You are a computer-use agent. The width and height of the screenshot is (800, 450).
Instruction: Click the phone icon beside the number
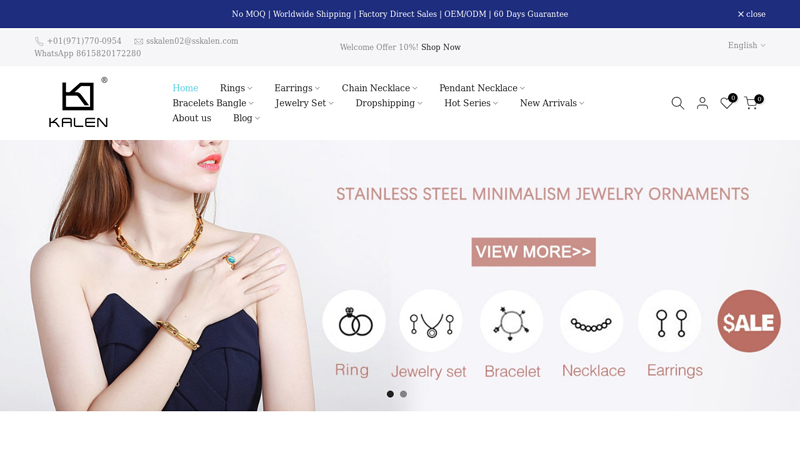click(39, 41)
